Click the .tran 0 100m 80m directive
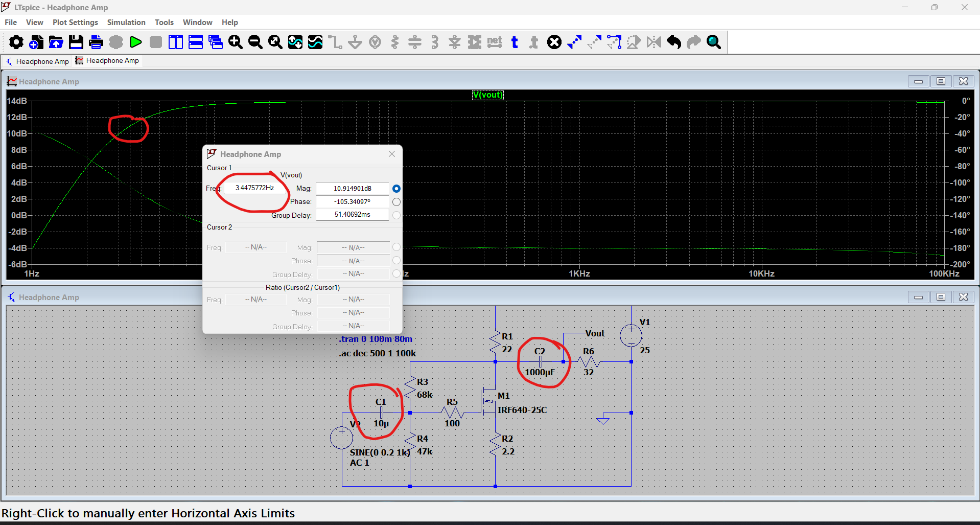The height and width of the screenshot is (525, 980). [376, 339]
